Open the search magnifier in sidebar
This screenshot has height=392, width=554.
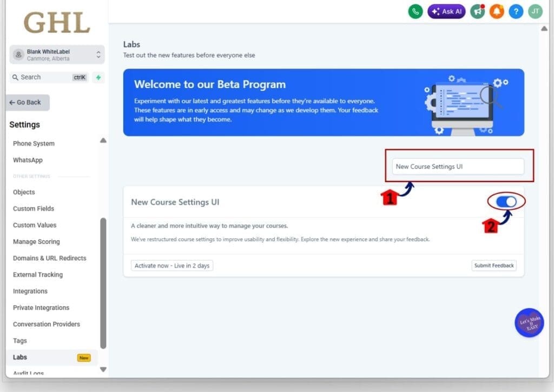[x=15, y=77]
